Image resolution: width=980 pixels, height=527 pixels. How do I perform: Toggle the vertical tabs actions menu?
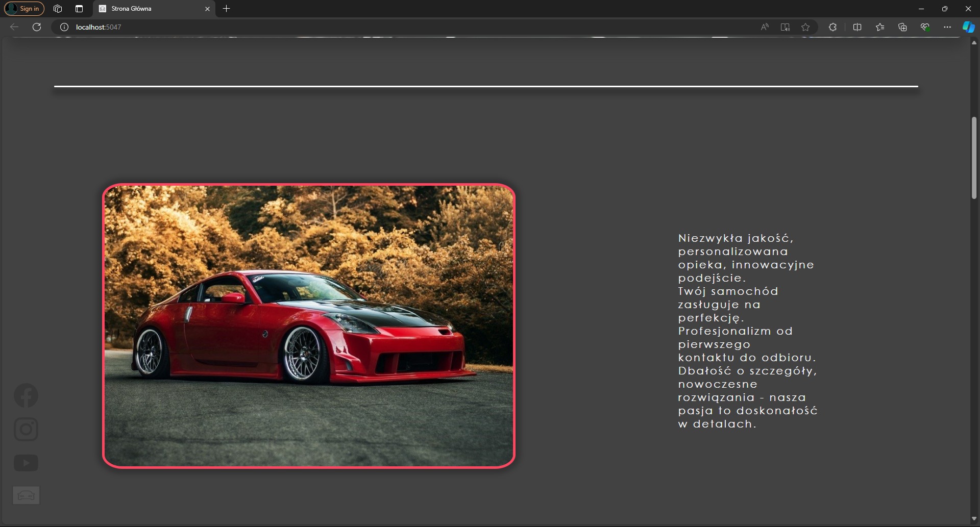click(x=79, y=9)
